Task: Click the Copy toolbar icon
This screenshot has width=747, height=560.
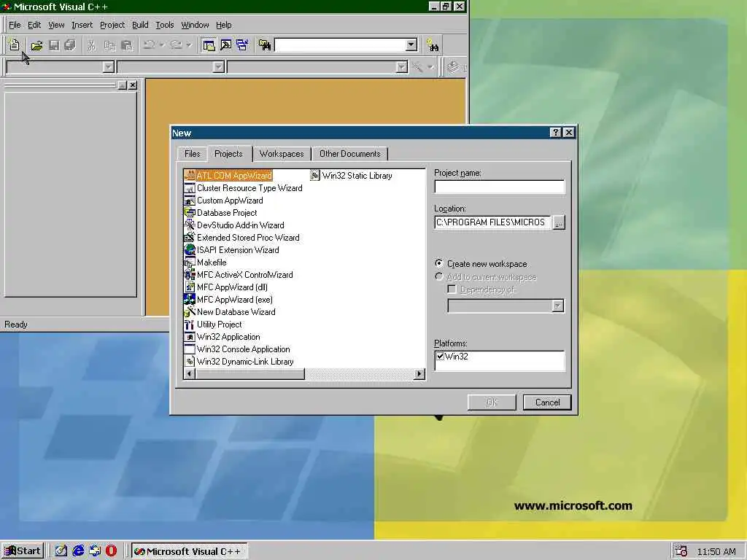Action: [109, 45]
